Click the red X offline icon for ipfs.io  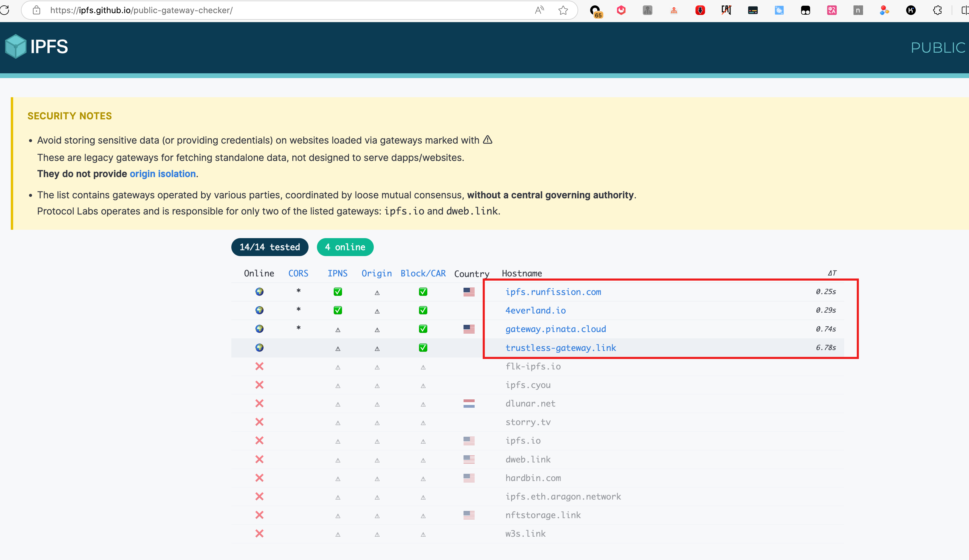pyautogui.click(x=259, y=440)
